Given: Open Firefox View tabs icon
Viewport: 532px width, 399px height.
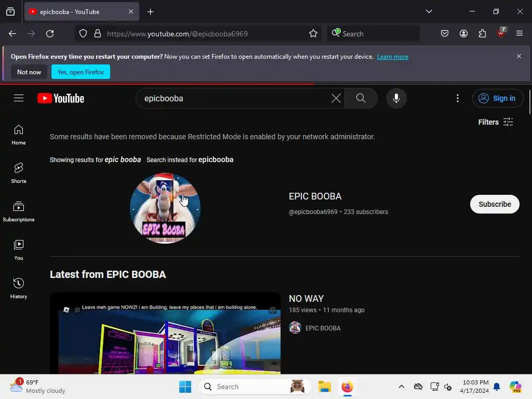Looking at the screenshot, I should 10,11.
